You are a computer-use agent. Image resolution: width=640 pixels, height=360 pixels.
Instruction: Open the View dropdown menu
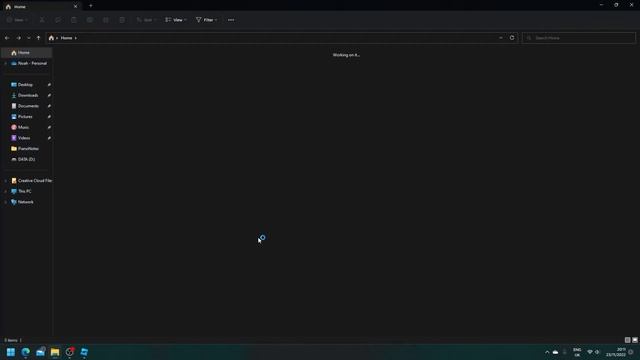pyautogui.click(x=176, y=20)
